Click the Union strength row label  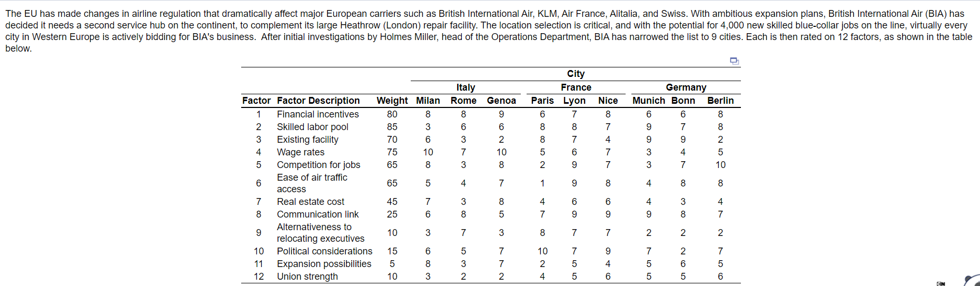click(x=307, y=277)
